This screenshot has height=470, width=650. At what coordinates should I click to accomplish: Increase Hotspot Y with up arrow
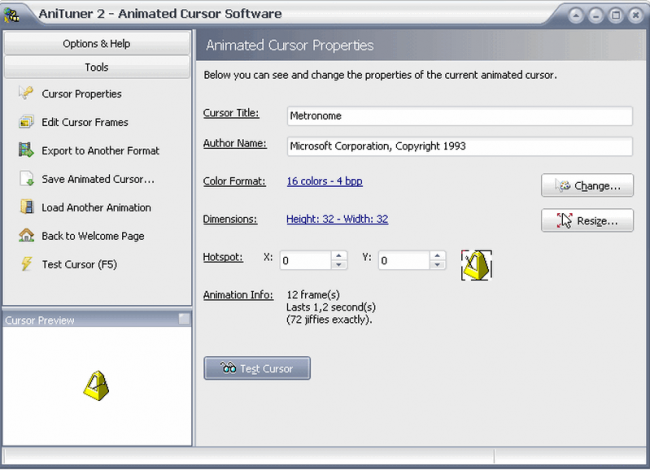pyautogui.click(x=437, y=256)
